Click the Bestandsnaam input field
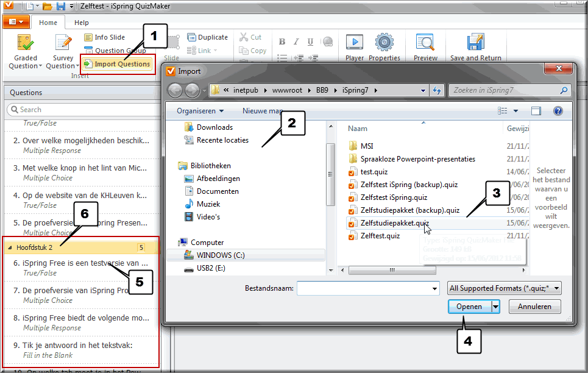588x373 pixels. click(x=368, y=288)
